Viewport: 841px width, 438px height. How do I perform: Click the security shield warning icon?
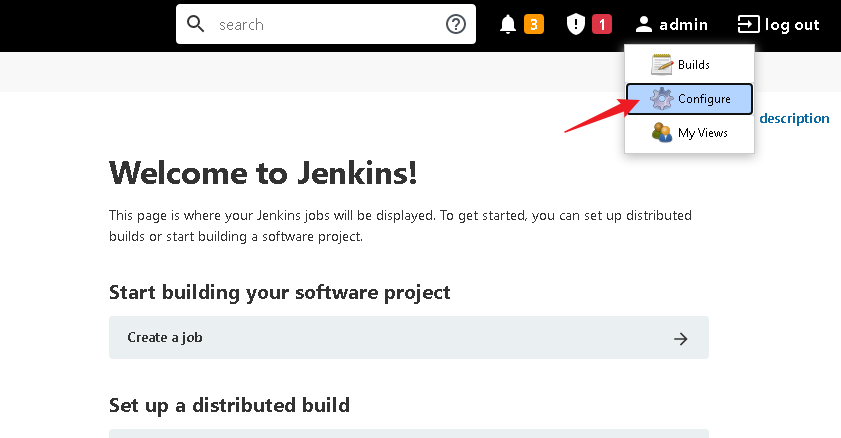pos(576,25)
